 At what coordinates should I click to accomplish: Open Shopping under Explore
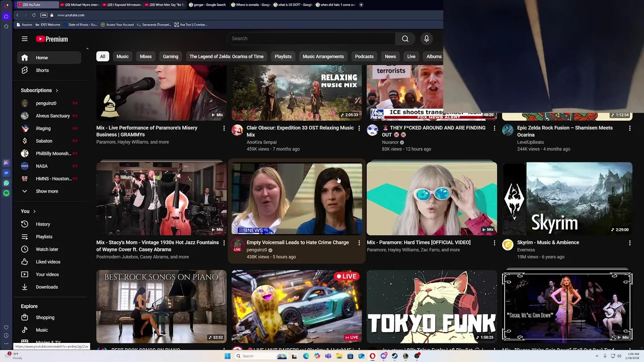tap(49, 318)
